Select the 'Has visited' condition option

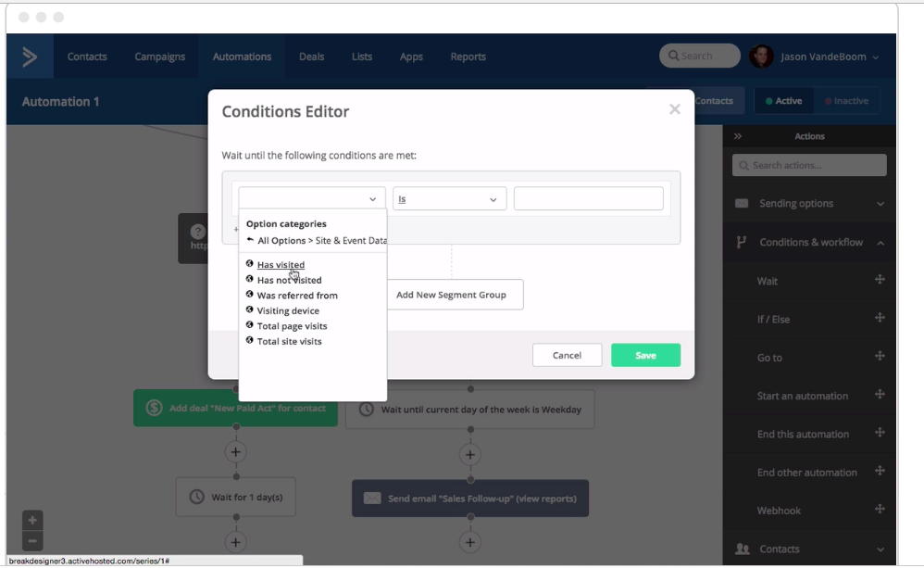(x=281, y=264)
